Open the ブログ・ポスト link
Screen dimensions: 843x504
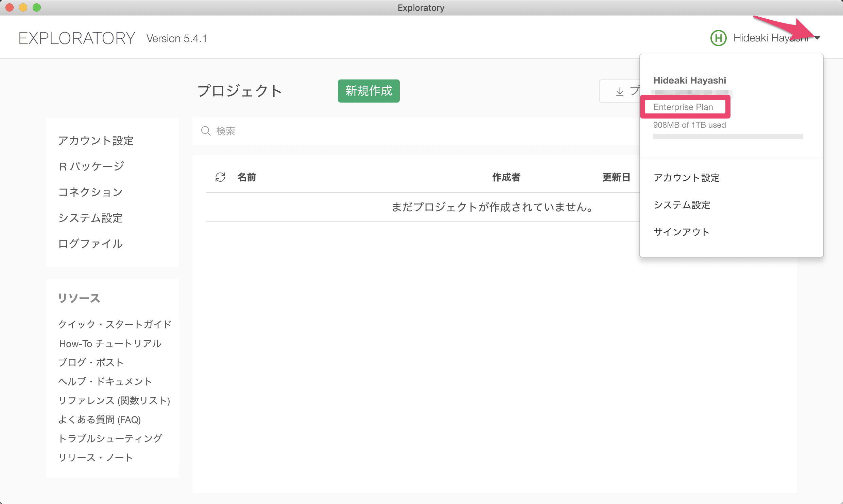tap(91, 362)
